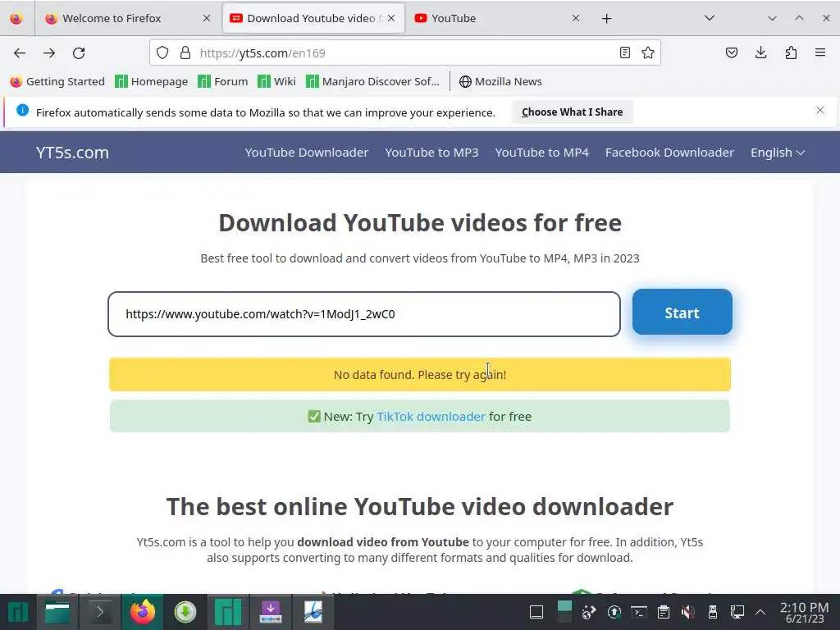
Task: Click the blue Start button
Action: coord(682,313)
